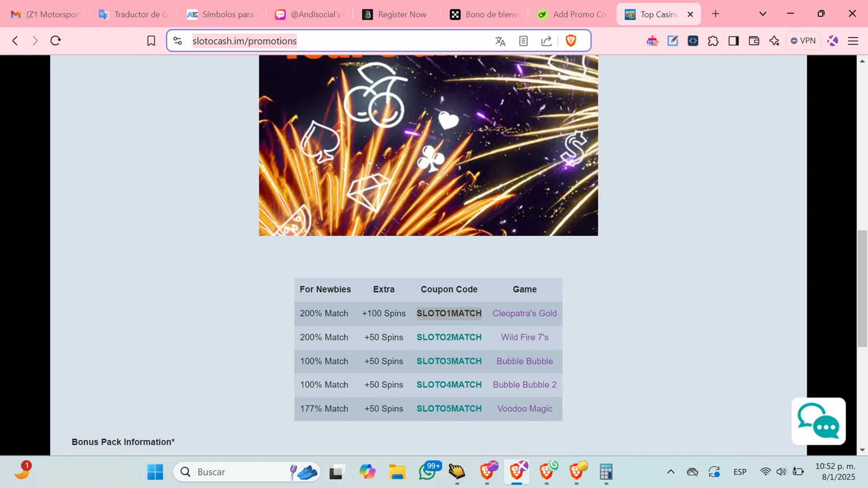Select the SLOTO5MATCH coupon code

[449, 409]
